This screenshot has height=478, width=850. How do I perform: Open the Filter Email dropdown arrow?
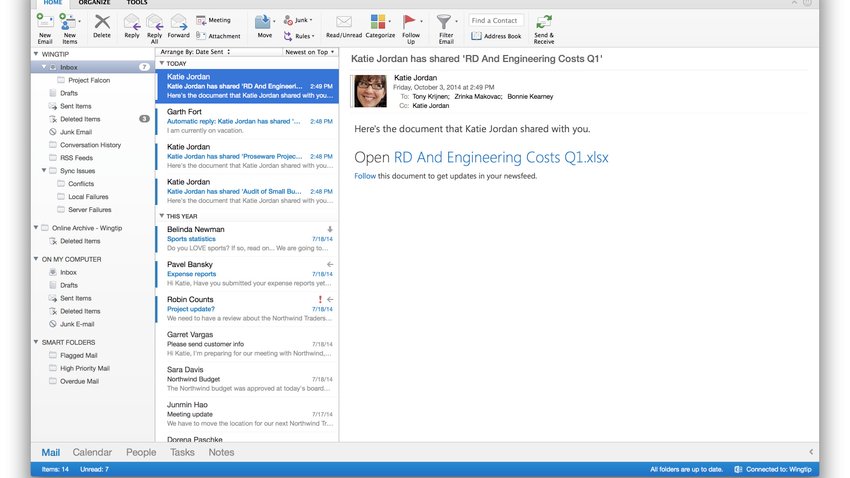coord(456,21)
